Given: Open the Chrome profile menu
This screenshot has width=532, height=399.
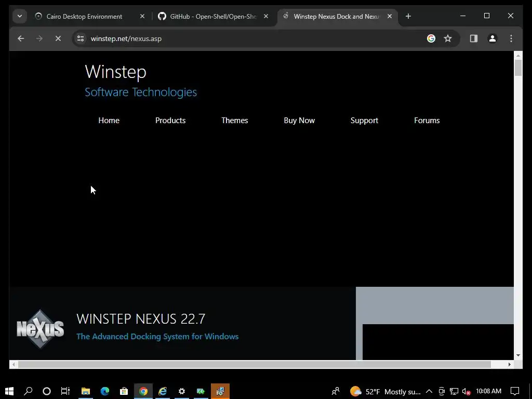Looking at the screenshot, I should tap(493, 38).
